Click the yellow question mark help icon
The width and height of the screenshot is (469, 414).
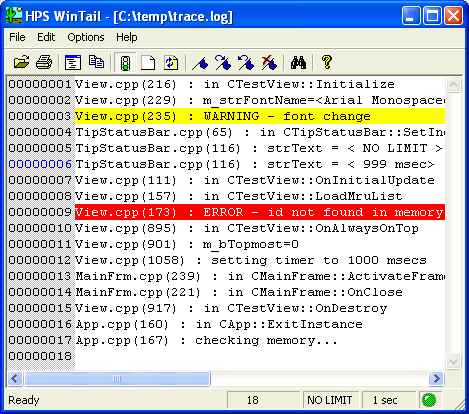coord(327,62)
